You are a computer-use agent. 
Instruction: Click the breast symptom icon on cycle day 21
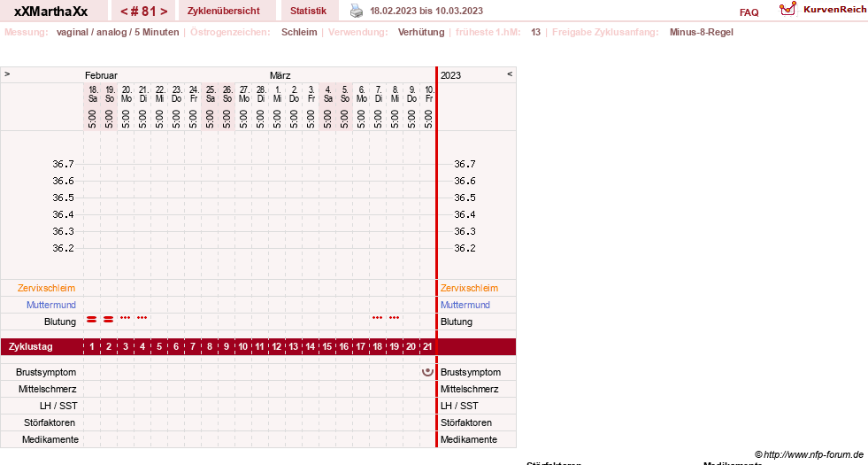click(x=427, y=372)
